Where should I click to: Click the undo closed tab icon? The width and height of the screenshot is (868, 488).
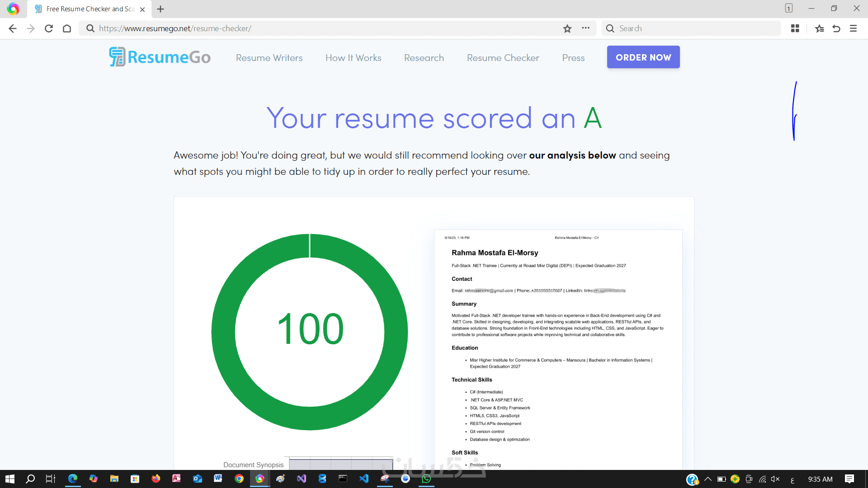[836, 28]
